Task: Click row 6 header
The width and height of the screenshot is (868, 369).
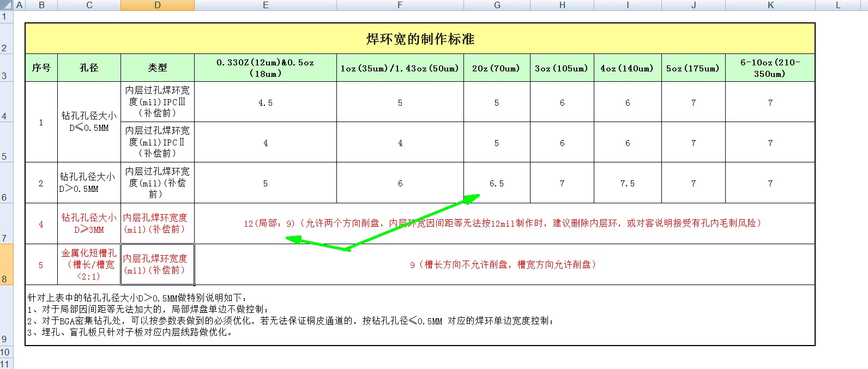Action: click(7, 183)
